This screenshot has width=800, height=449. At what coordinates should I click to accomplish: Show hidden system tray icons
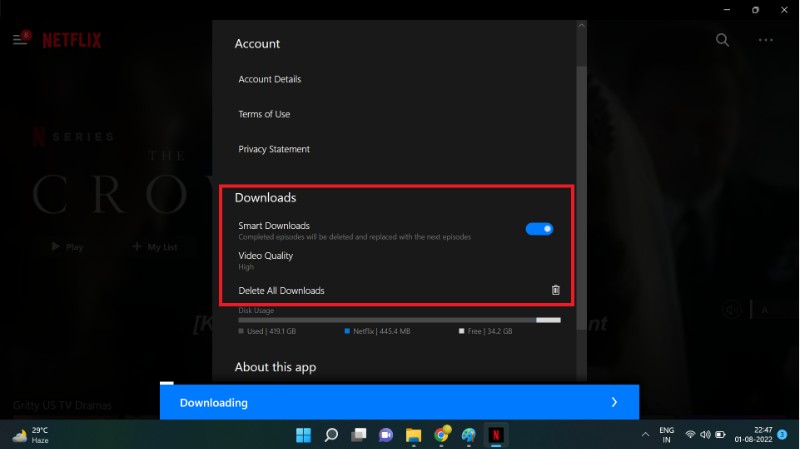tap(645, 435)
